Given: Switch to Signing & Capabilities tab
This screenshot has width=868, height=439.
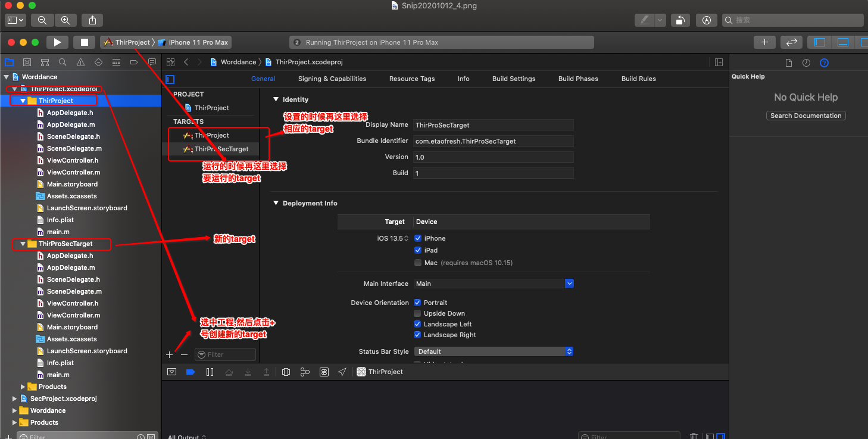Looking at the screenshot, I should (332, 79).
